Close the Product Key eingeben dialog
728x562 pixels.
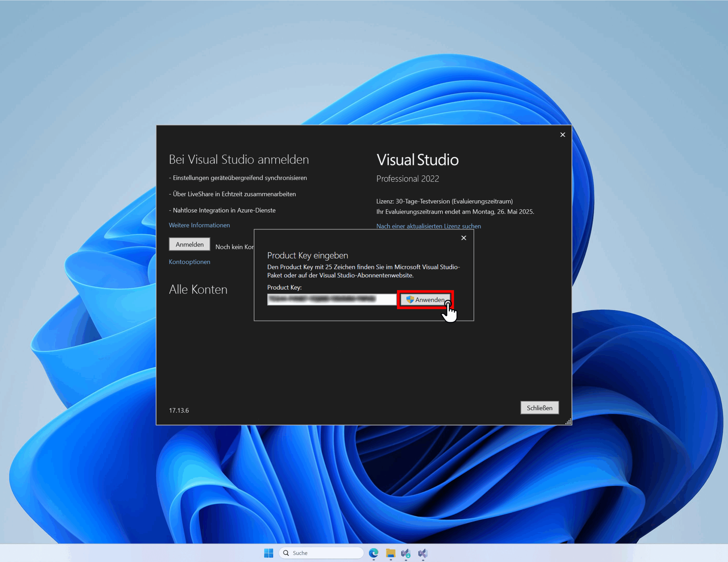click(x=464, y=238)
